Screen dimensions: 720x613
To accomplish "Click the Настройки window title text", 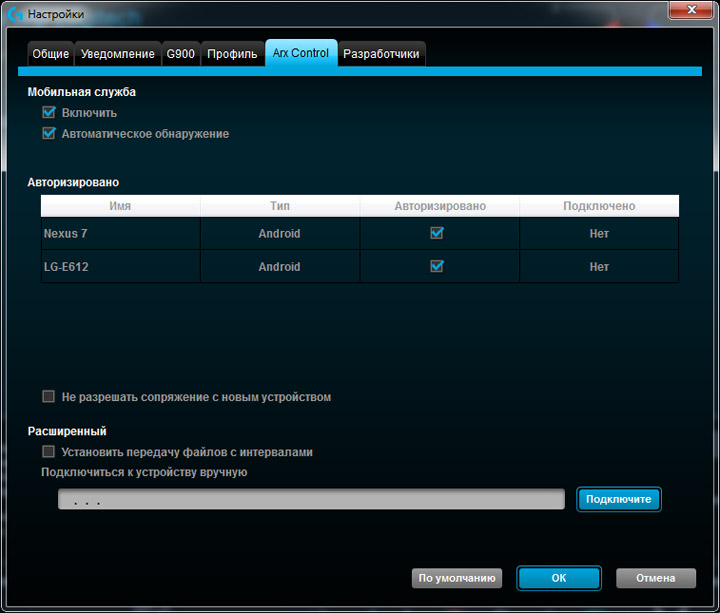I will [x=56, y=14].
